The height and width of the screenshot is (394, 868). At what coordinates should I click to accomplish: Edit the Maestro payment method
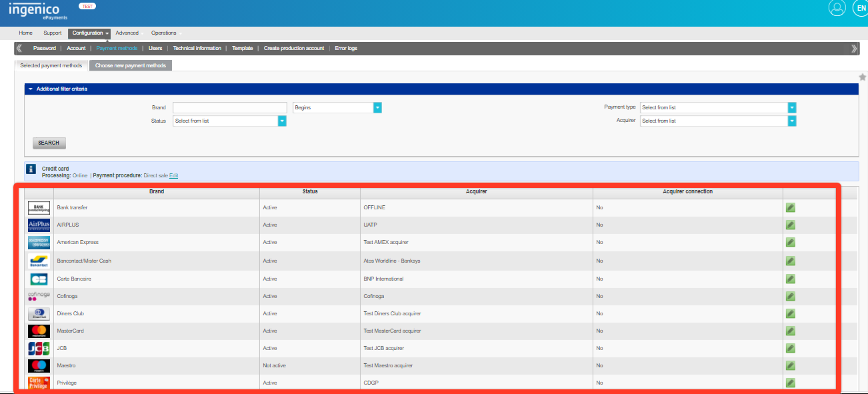point(791,365)
